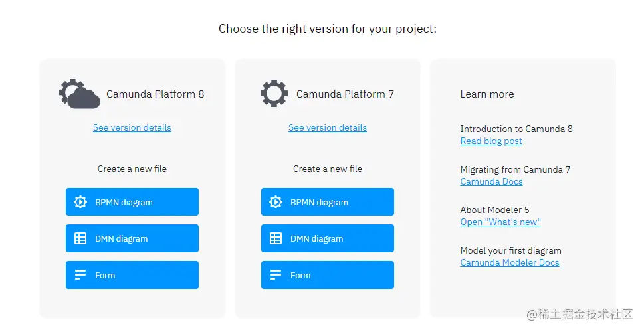This screenshot has height=332, width=644.
Task: Create a new Platform 7 Form
Action: click(x=328, y=275)
